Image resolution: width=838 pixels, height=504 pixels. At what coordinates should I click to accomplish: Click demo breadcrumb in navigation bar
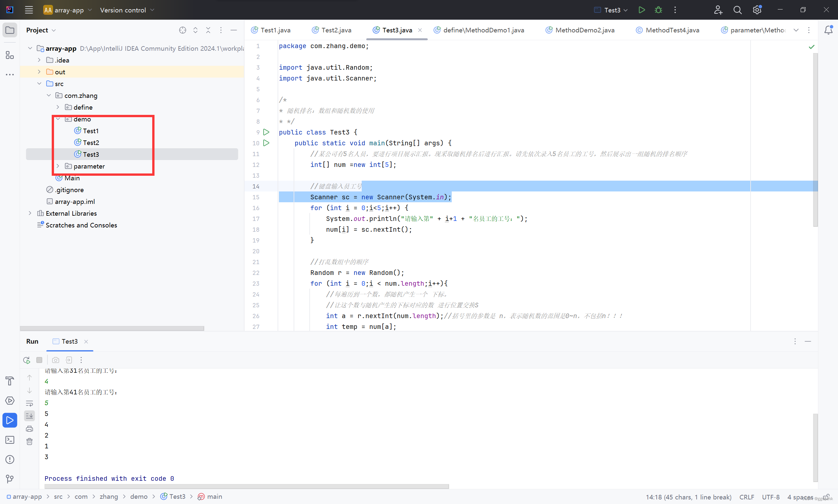click(x=138, y=496)
